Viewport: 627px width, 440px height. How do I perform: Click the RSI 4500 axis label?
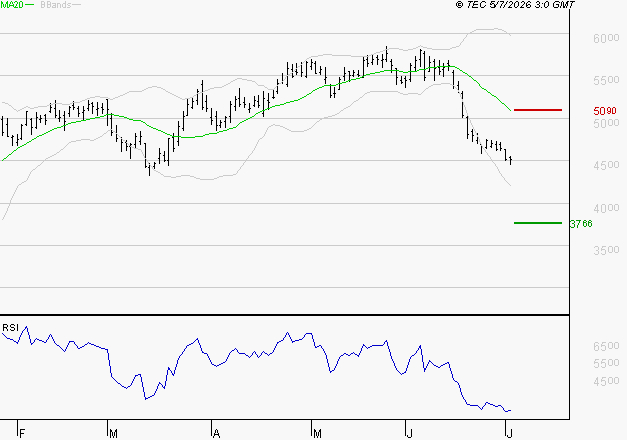pyautogui.click(x=606, y=381)
